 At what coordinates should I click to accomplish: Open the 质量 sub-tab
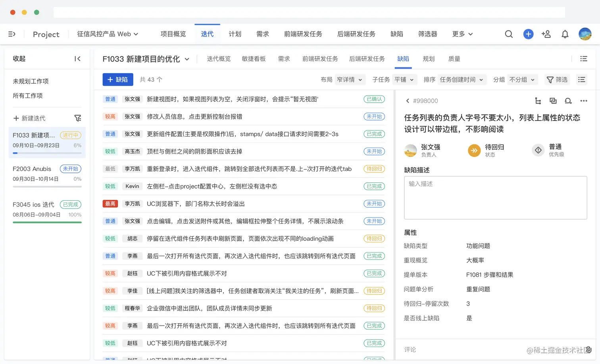point(454,59)
